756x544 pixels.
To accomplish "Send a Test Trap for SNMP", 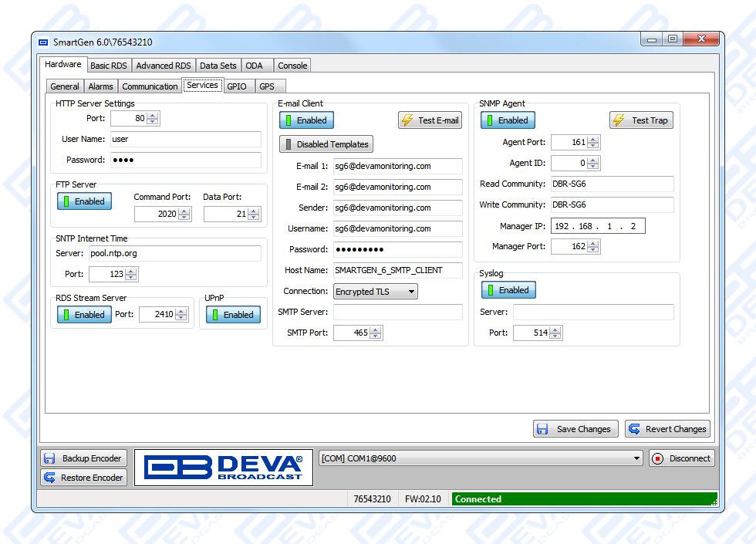I will pos(641,120).
